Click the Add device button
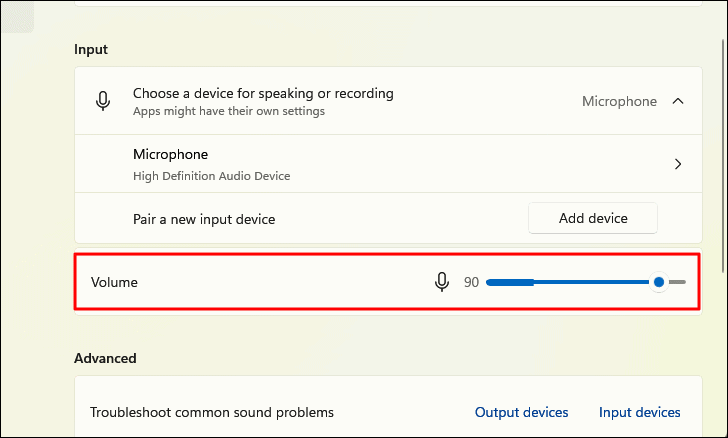728x438 pixels. click(593, 218)
